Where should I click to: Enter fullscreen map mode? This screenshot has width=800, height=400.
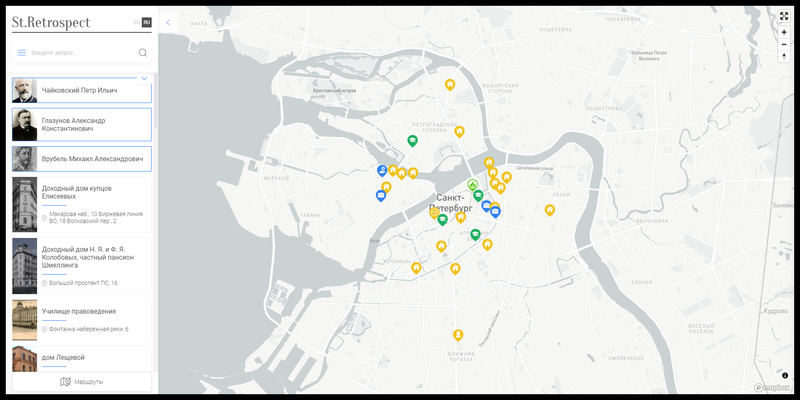[784, 16]
